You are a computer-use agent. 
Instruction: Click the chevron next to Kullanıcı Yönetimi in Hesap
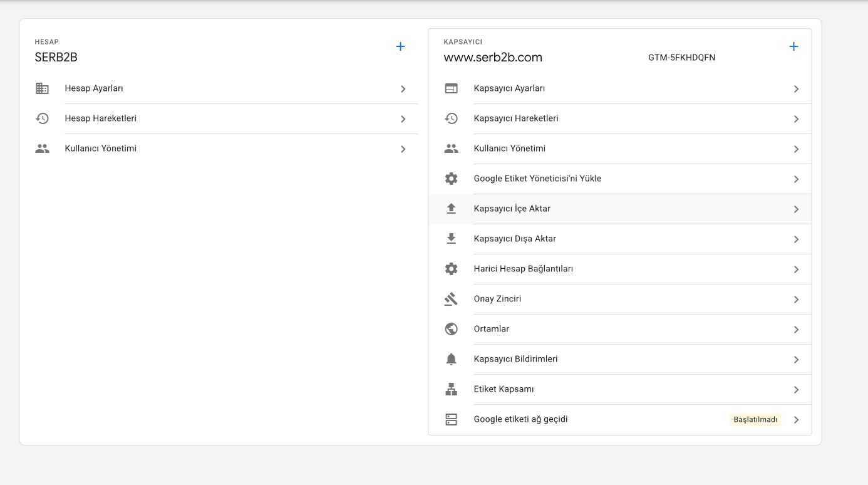pos(403,149)
